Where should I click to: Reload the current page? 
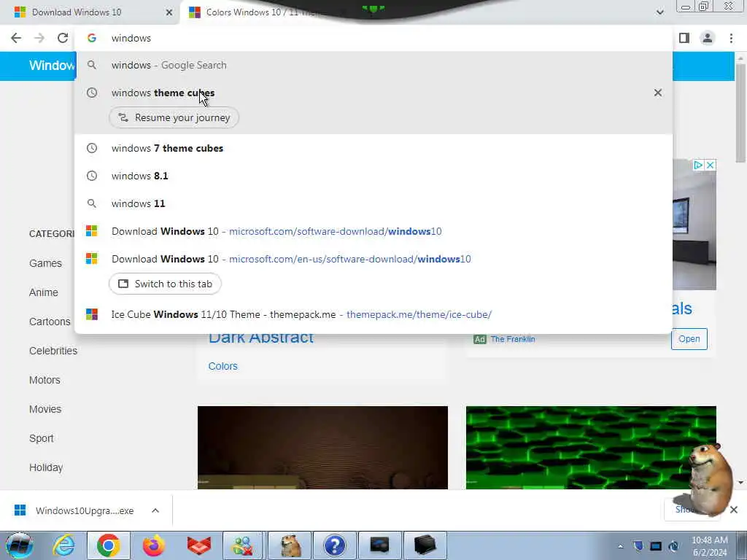coord(63,38)
